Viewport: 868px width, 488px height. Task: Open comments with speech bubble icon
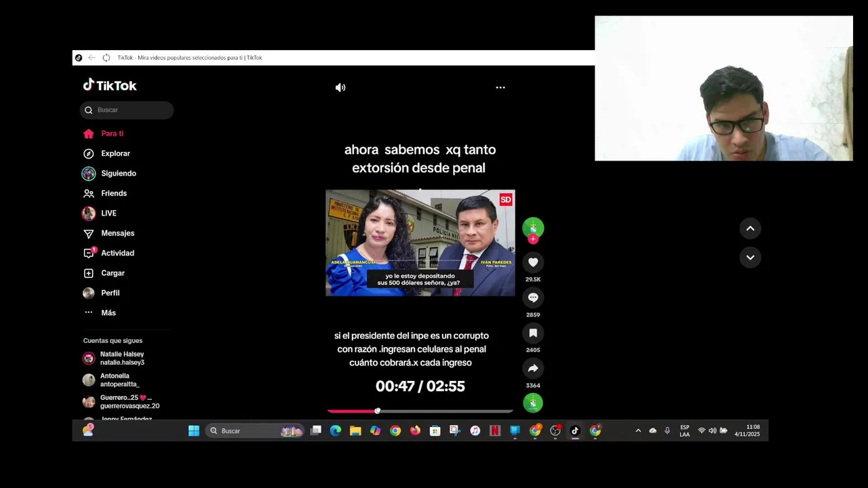(533, 298)
